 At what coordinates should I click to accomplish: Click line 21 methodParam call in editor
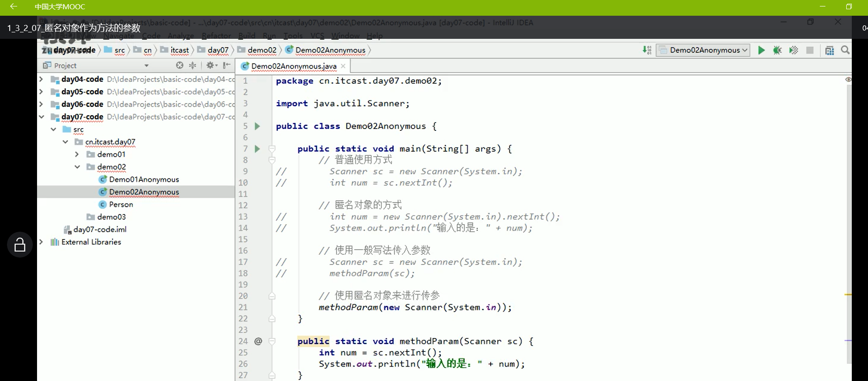click(415, 307)
